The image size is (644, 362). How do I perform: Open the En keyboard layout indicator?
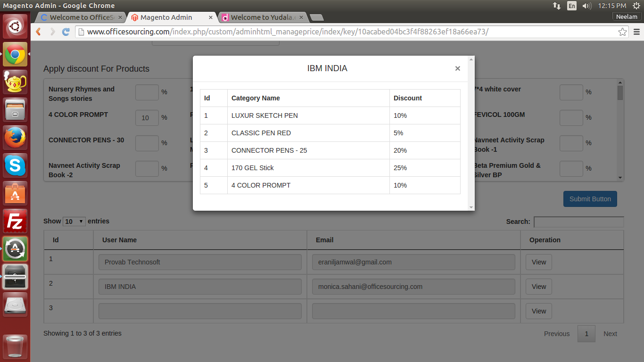571,6
